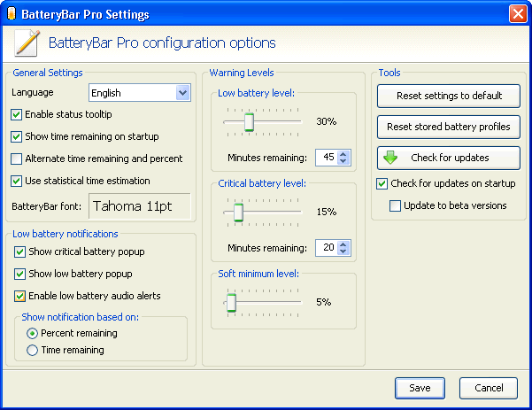532x410 pixels.
Task: Disable the Enable status tooltip checkbox
Action: pos(16,115)
